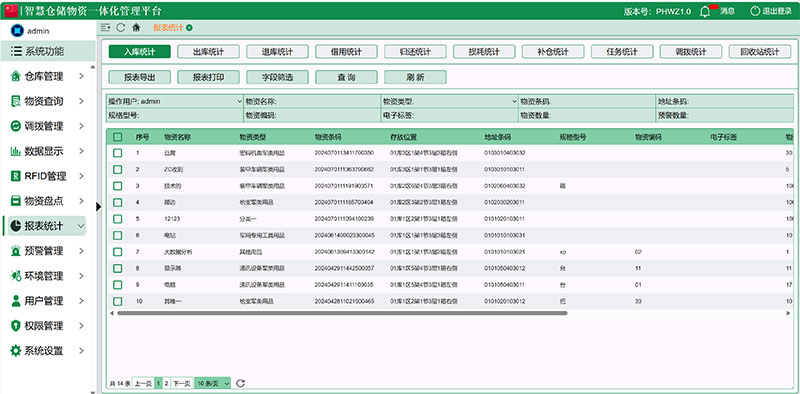Screen dimensions: 800x394
Task: Click the 报表统计 pie chart icon
Action: [x=16, y=226]
